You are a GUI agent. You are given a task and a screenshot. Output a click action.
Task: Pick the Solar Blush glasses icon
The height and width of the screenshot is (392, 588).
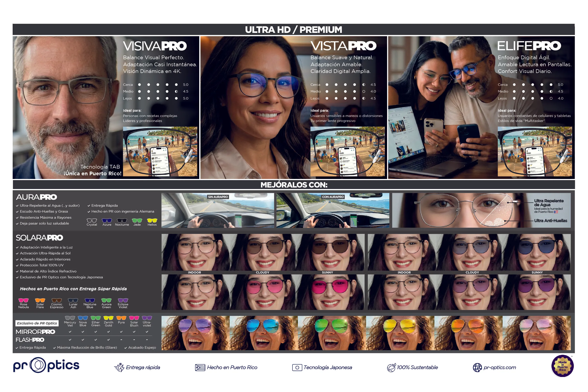pyautogui.click(x=134, y=318)
